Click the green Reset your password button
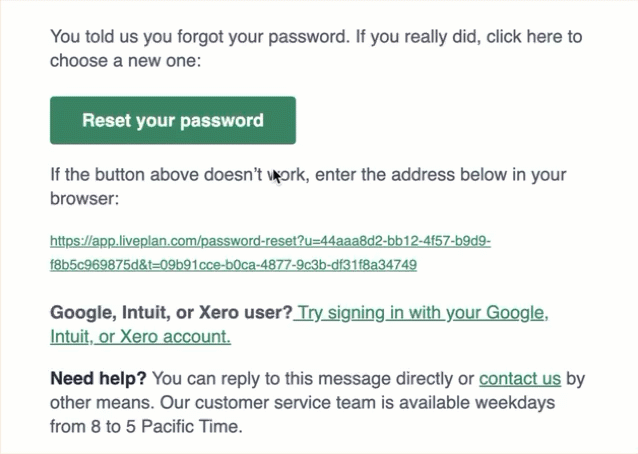Image resolution: width=638 pixels, height=454 pixels. click(x=173, y=121)
